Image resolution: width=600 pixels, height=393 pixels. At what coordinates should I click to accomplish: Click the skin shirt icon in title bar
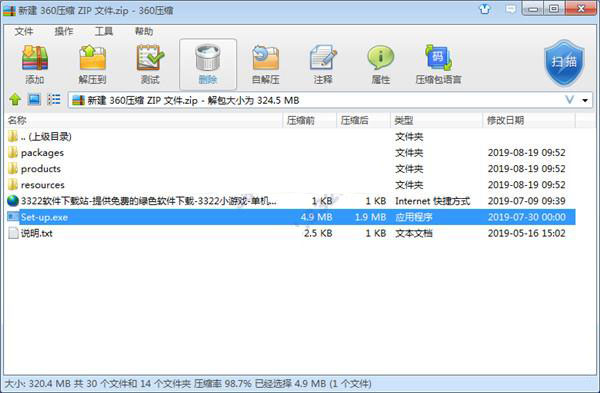(485, 9)
